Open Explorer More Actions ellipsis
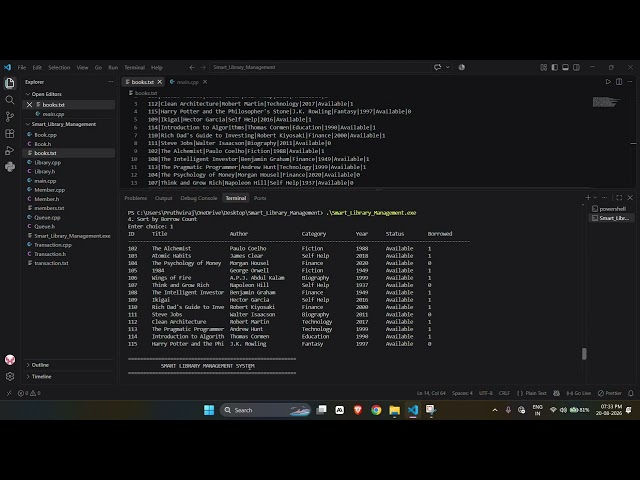This screenshot has width=640, height=480. 111,82
